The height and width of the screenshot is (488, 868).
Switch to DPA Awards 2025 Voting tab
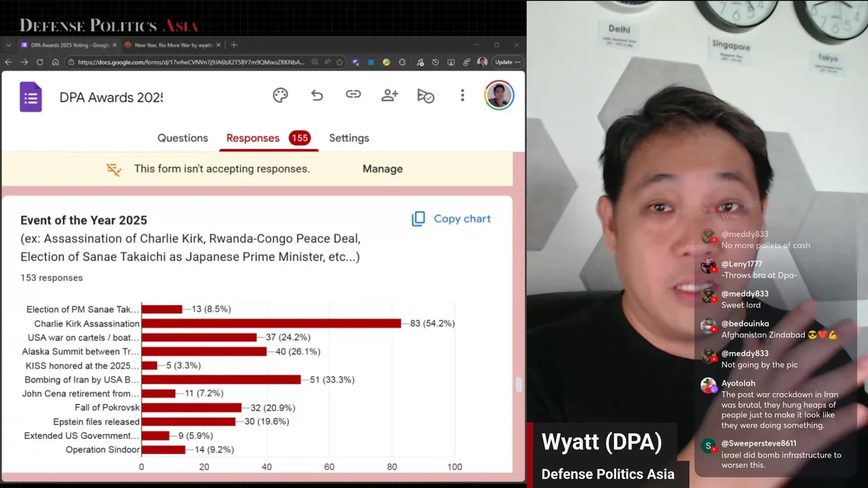click(x=68, y=45)
